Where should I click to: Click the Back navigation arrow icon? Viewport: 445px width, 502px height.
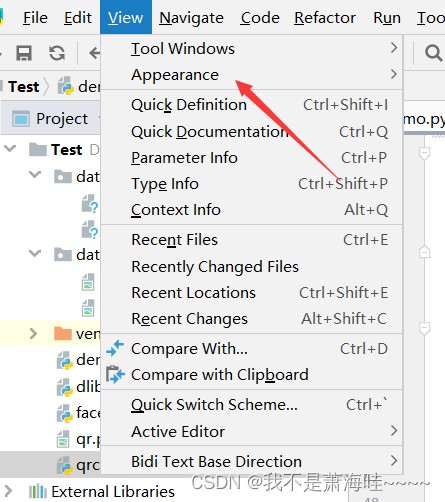coord(95,53)
